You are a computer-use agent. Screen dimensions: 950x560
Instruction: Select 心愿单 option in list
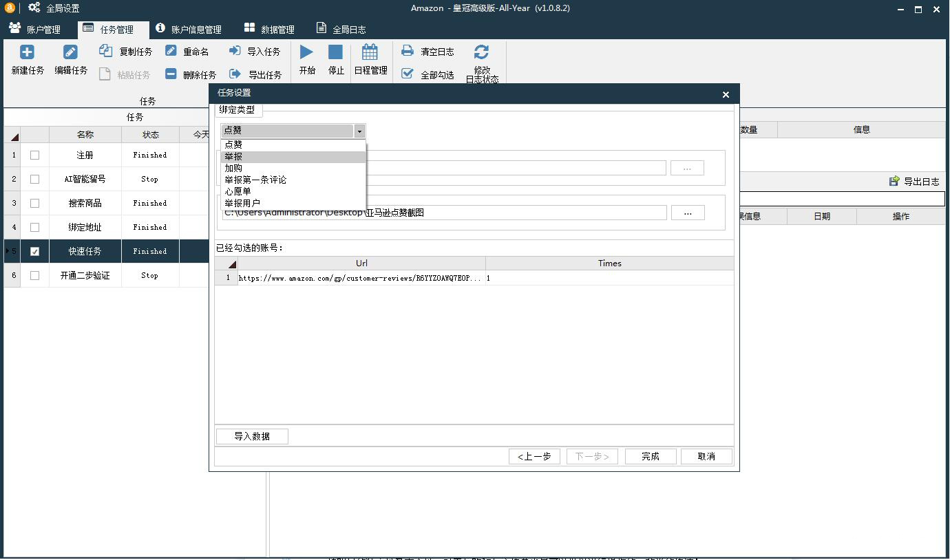[293, 191]
